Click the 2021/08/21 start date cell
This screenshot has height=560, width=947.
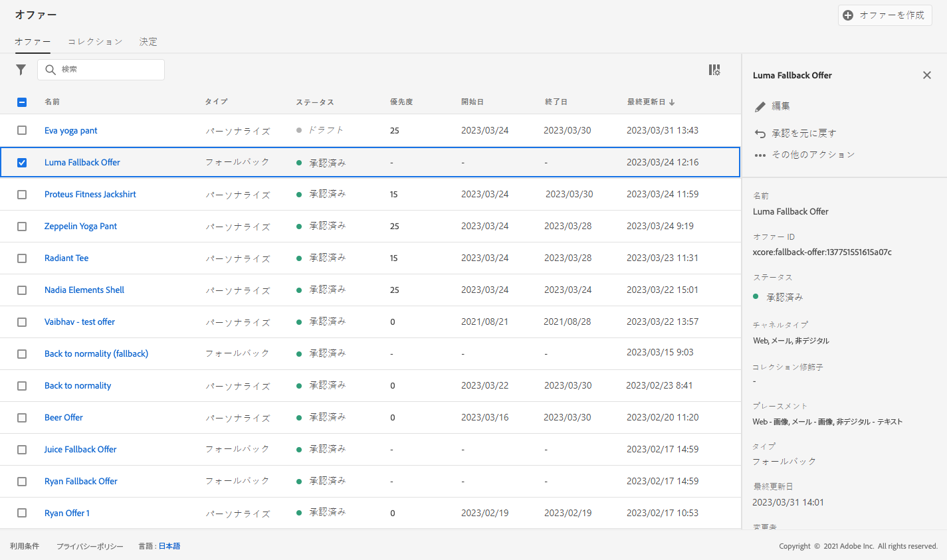485,322
